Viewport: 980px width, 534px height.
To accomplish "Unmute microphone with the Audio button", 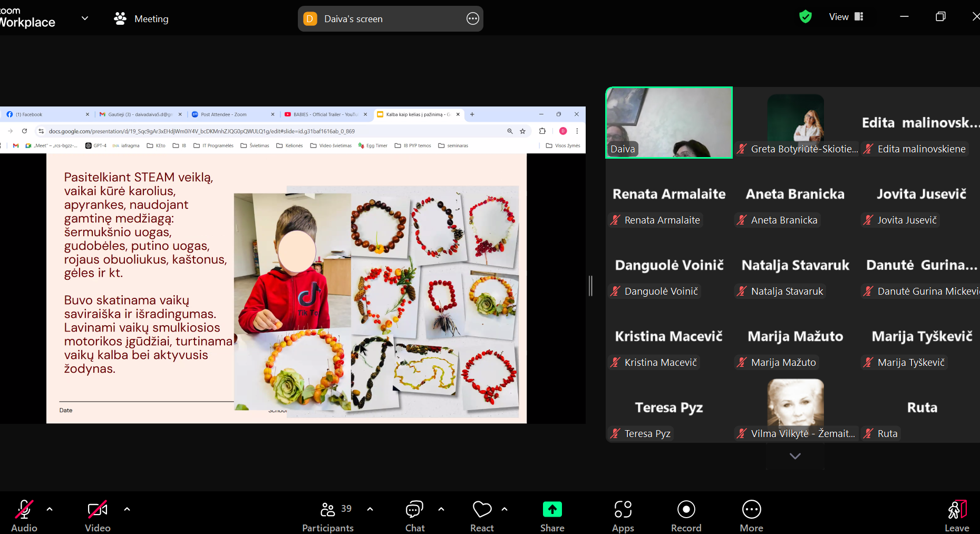I will (x=24, y=516).
